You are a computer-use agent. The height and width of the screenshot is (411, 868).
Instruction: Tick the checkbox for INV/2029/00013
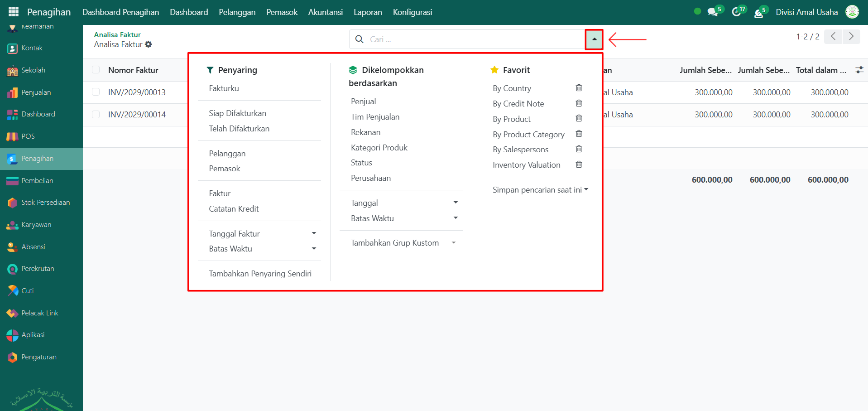click(96, 92)
